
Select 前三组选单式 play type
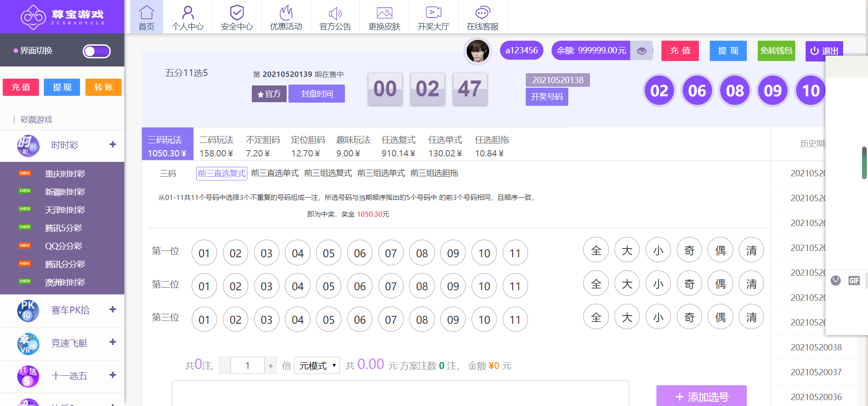click(x=381, y=173)
